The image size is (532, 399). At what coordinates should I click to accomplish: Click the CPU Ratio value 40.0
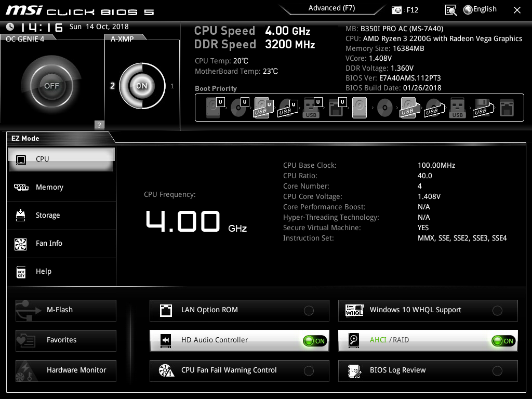pos(425,176)
